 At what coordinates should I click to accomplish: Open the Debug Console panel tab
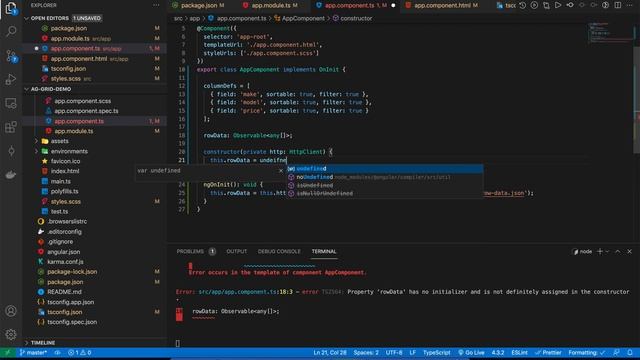pyautogui.click(x=279, y=251)
